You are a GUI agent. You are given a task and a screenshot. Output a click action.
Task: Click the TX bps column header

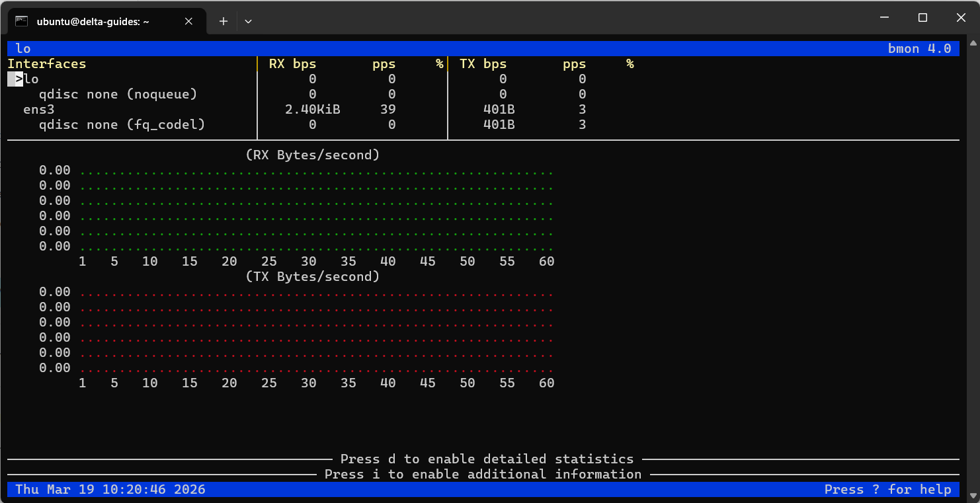click(483, 64)
